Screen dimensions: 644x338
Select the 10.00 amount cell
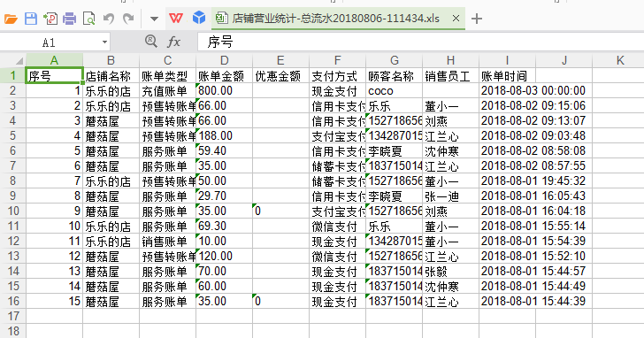[225, 242]
